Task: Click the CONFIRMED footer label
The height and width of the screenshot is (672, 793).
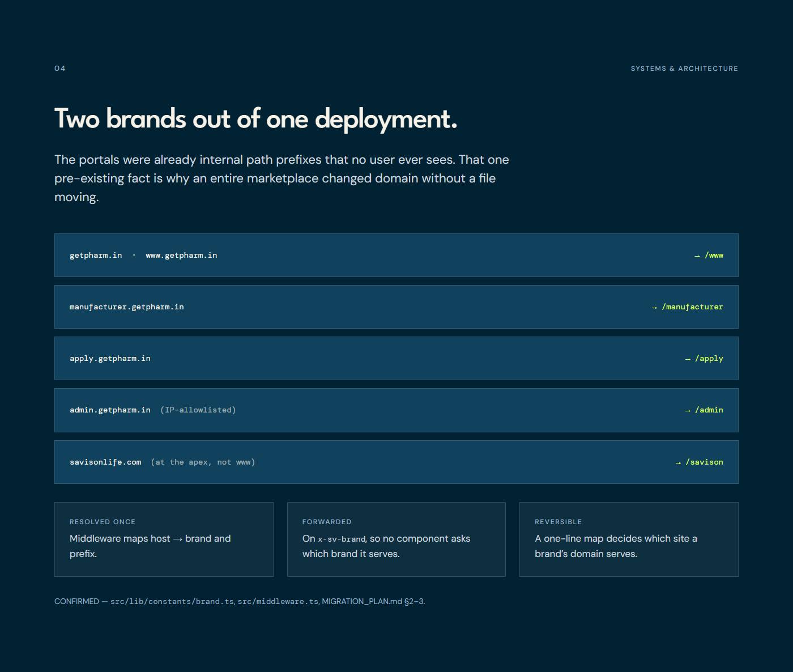Action: pyautogui.click(x=76, y=601)
